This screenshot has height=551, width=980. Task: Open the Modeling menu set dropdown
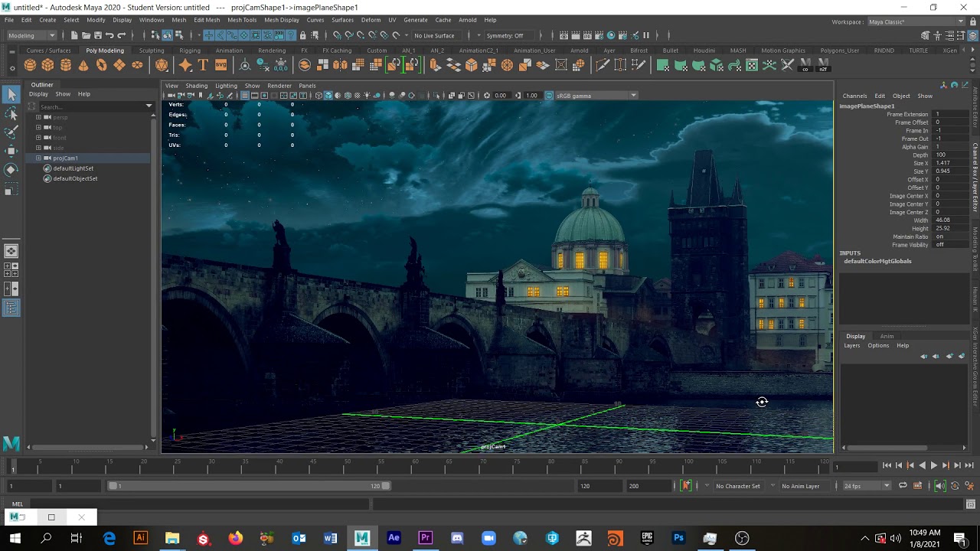pos(31,35)
